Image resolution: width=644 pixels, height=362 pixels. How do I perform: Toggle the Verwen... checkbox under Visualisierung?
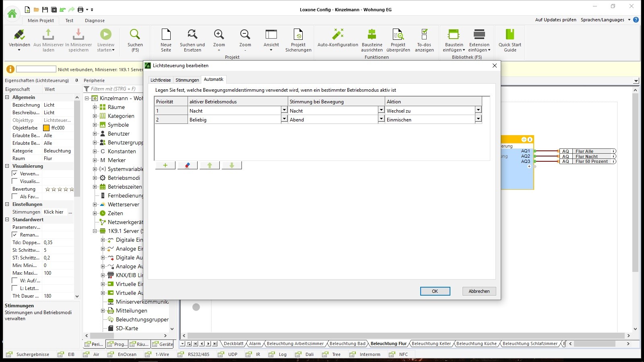(15, 174)
